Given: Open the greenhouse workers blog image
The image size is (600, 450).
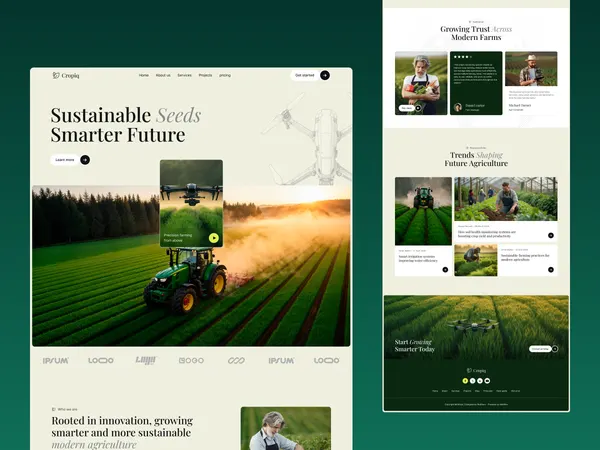Looking at the screenshot, I should 505,199.
